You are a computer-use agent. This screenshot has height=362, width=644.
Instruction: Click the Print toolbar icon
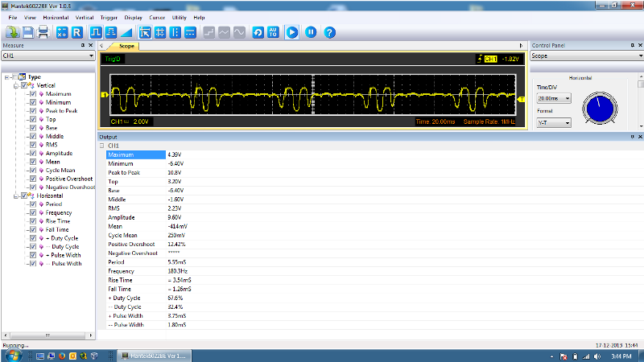44,32
